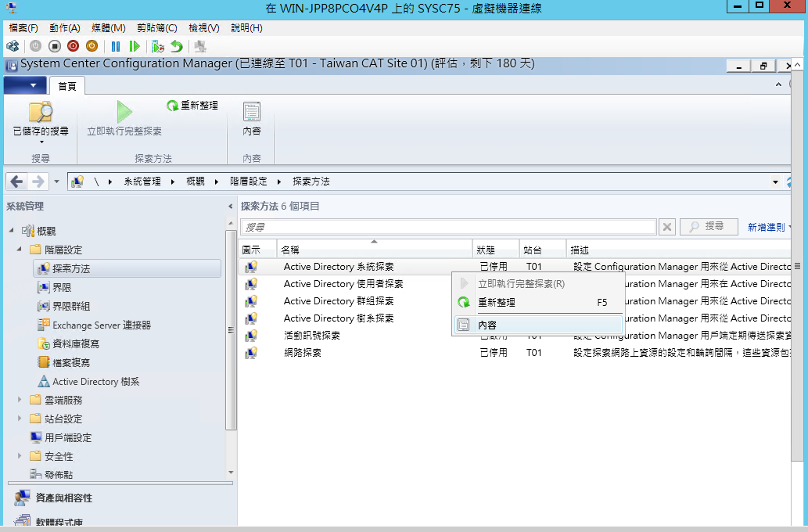Open the 動作(A) menu

pyautogui.click(x=65, y=28)
